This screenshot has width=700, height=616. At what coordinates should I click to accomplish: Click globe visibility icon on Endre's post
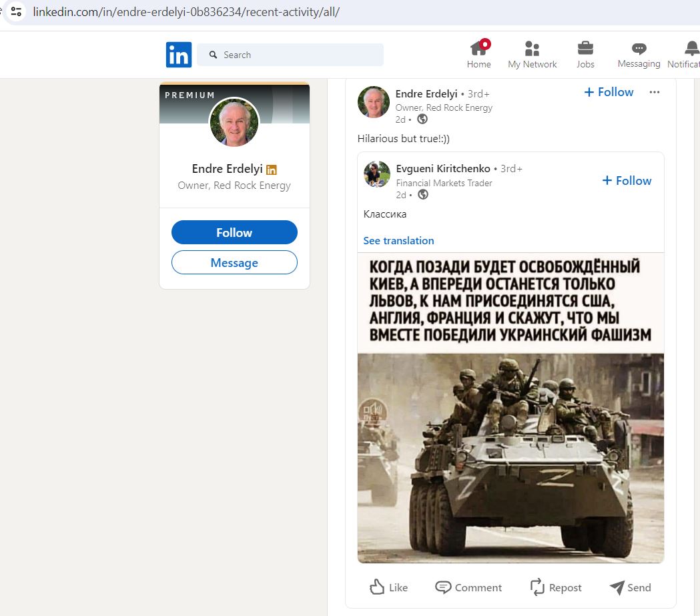422,119
